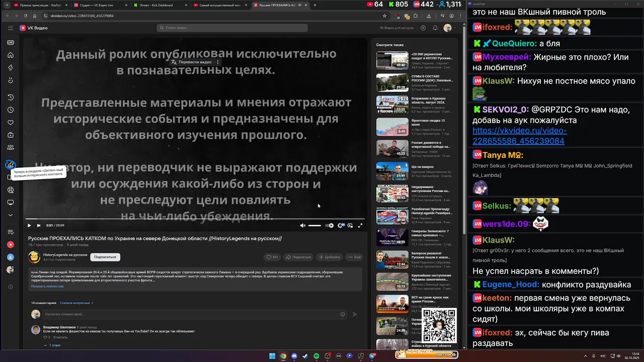Open the Ещё more options menu
This screenshot has width=644, height=362.
pos(354,257)
